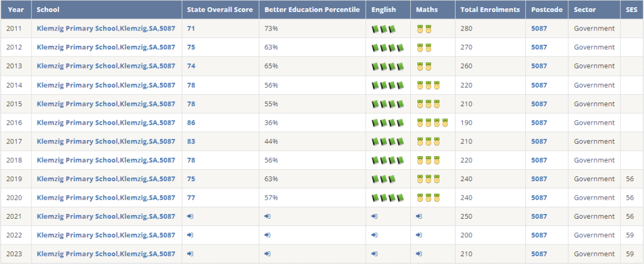Image resolution: width=644 pixels, height=264 pixels.
Task: Click state overall score 86 for 2016
Action: (191, 123)
